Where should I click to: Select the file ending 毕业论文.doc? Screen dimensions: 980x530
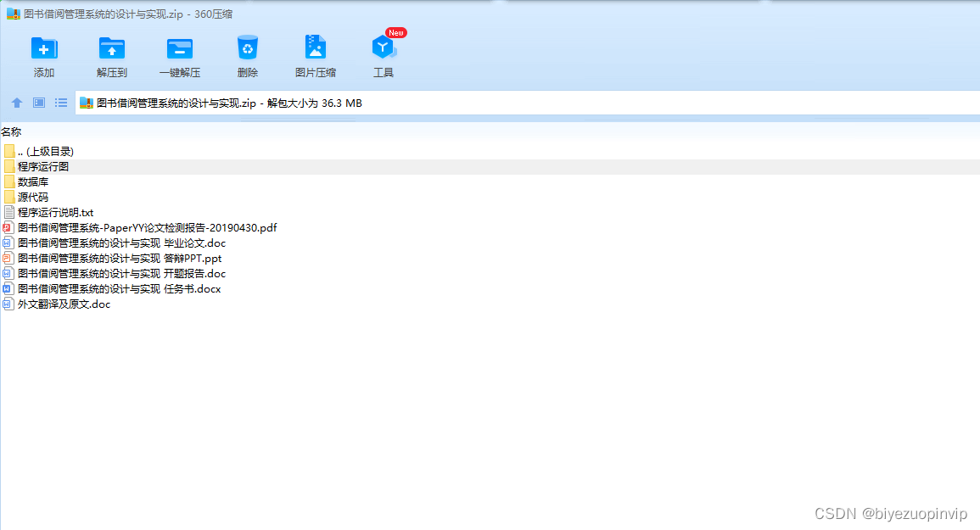pyautogui.click(x=122, y=243)
